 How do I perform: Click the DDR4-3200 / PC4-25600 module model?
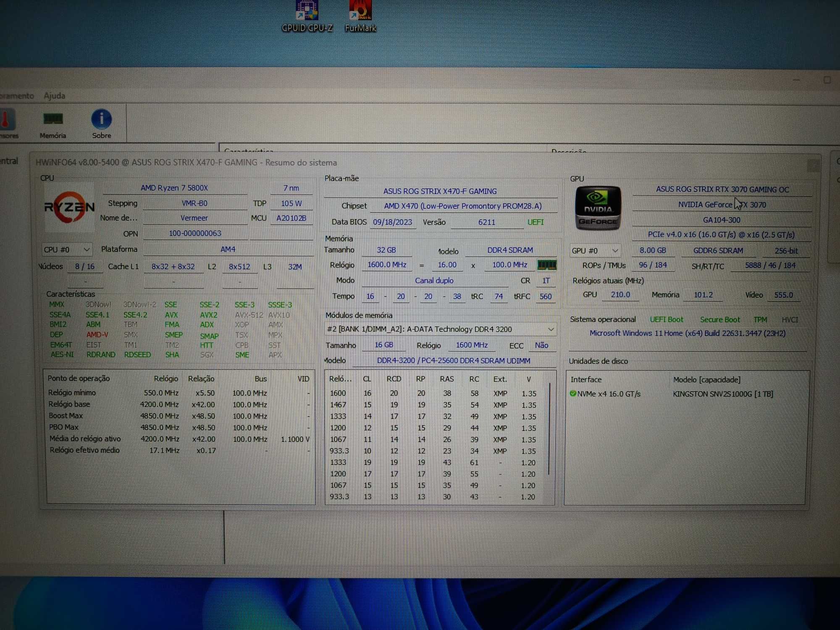tap(454, 361)
